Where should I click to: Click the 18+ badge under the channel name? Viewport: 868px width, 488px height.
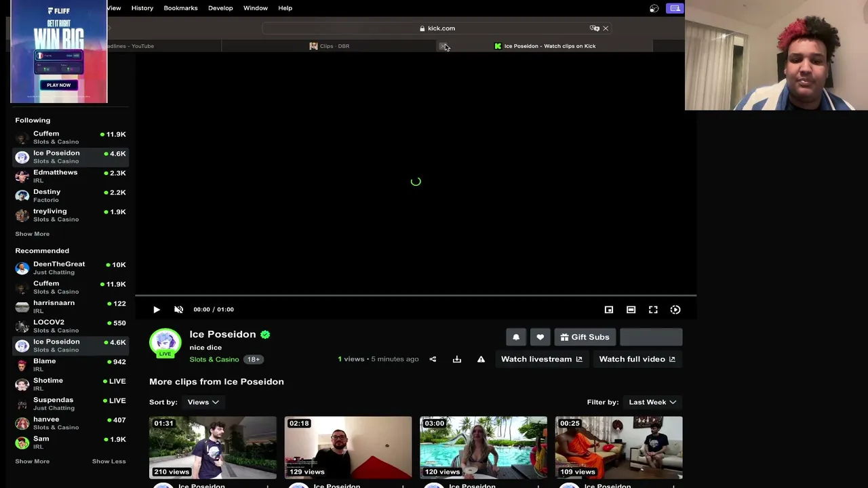click(253, 359)
